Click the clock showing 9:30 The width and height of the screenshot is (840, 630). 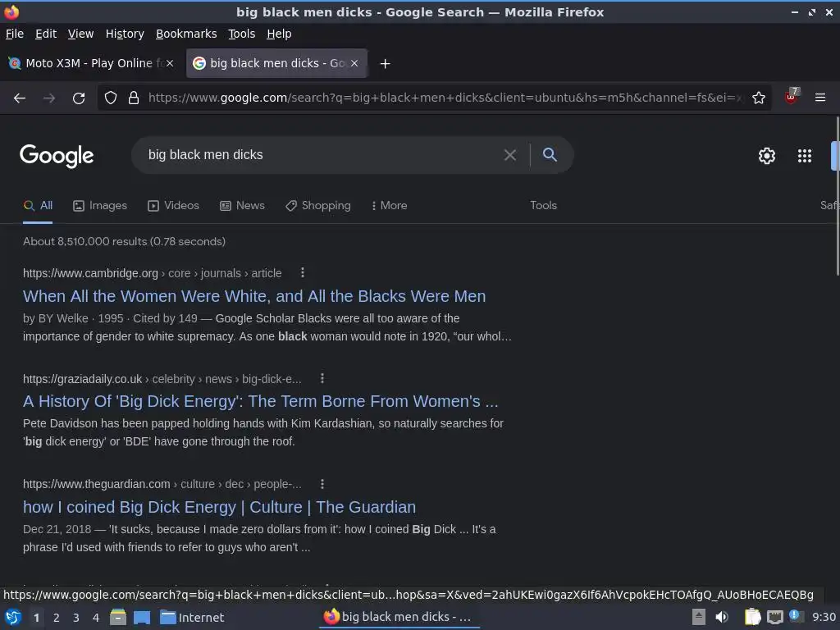click(x=824, y=618)
